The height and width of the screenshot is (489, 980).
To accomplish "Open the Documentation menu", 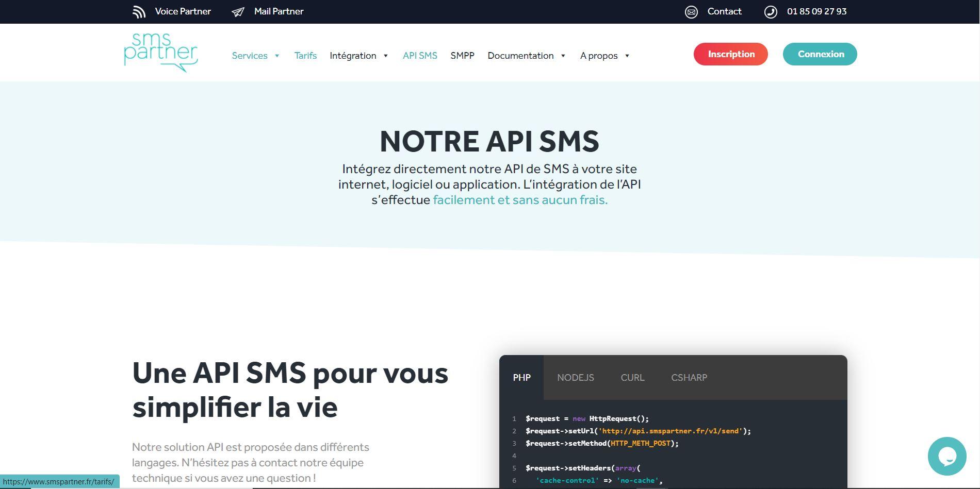I will tap(520, 56).
